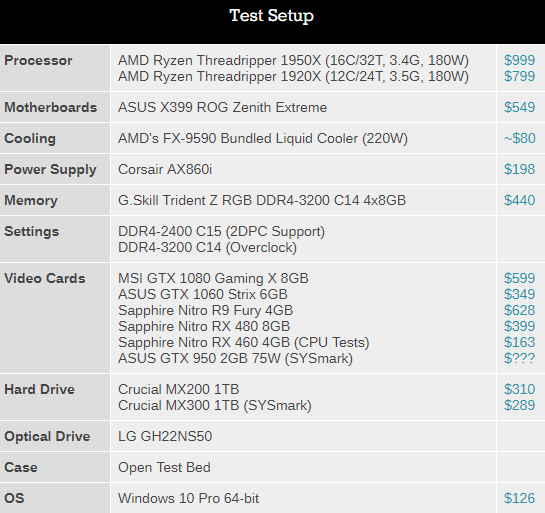The height and width of the screenshot is (513, 545).
Task: Open the $349 GTX 1060 Strix price link
Action: tap(519, 294)
